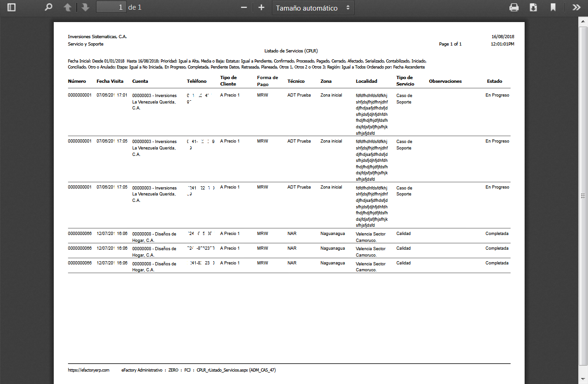
Task: Go to the next page
Action: tap(85, 7)
